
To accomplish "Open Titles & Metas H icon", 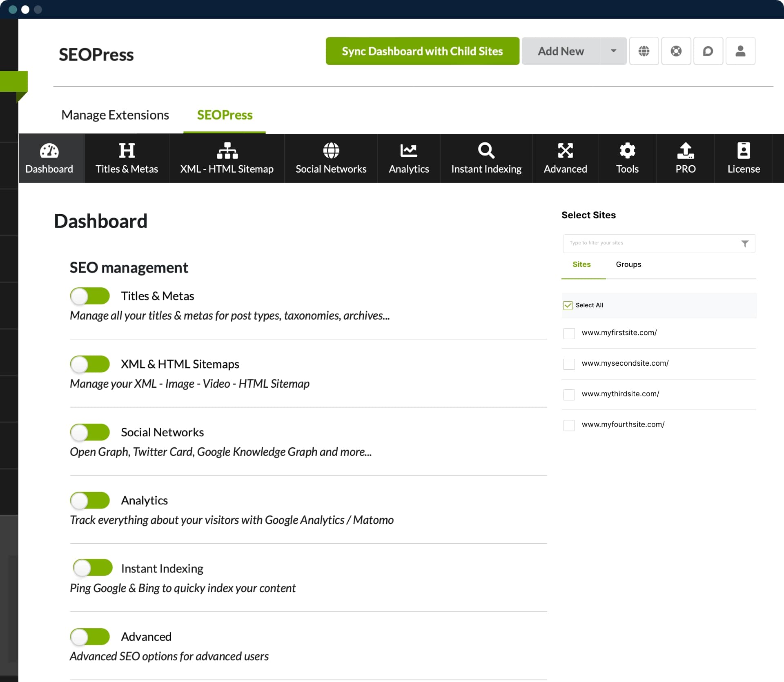I will (x=127, y=151).
